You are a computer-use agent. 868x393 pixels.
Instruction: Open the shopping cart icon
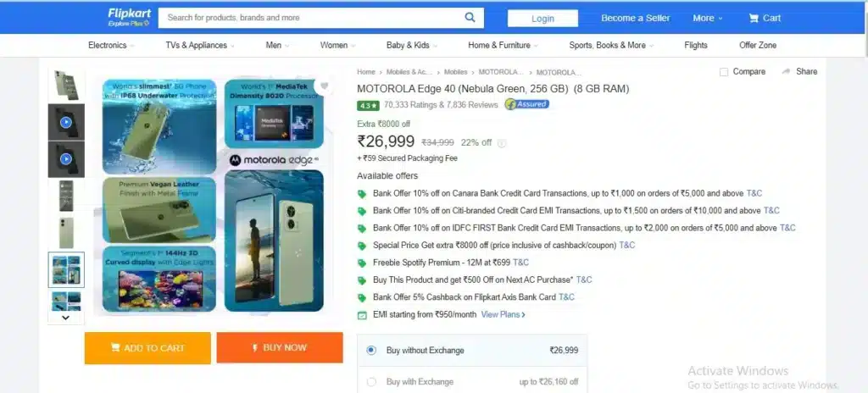tap(754, 18)
